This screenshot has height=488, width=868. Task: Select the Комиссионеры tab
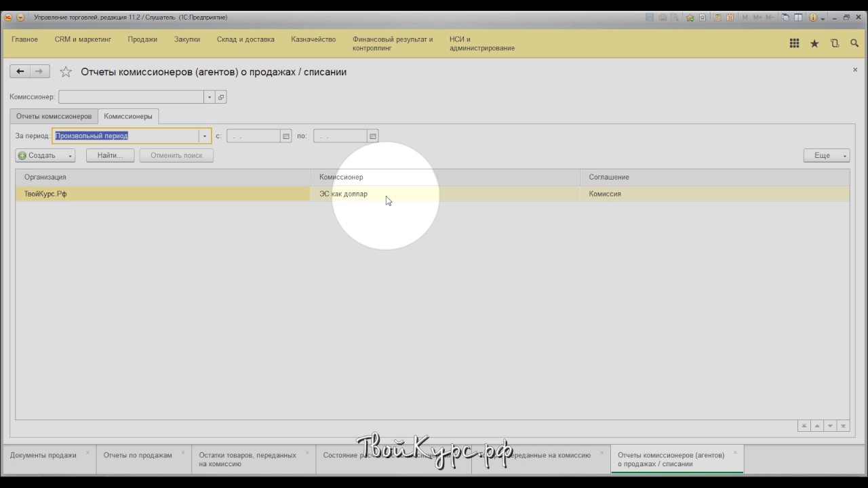pos(128,117)
